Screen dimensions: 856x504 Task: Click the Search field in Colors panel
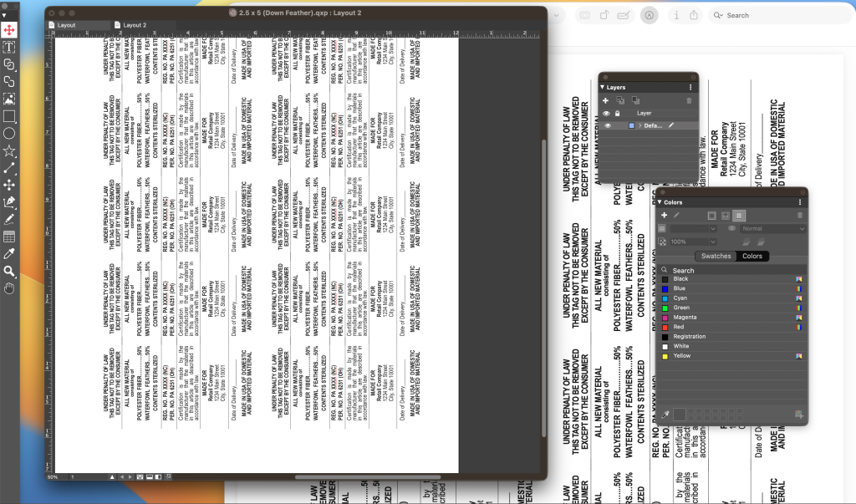click(731, 270)
